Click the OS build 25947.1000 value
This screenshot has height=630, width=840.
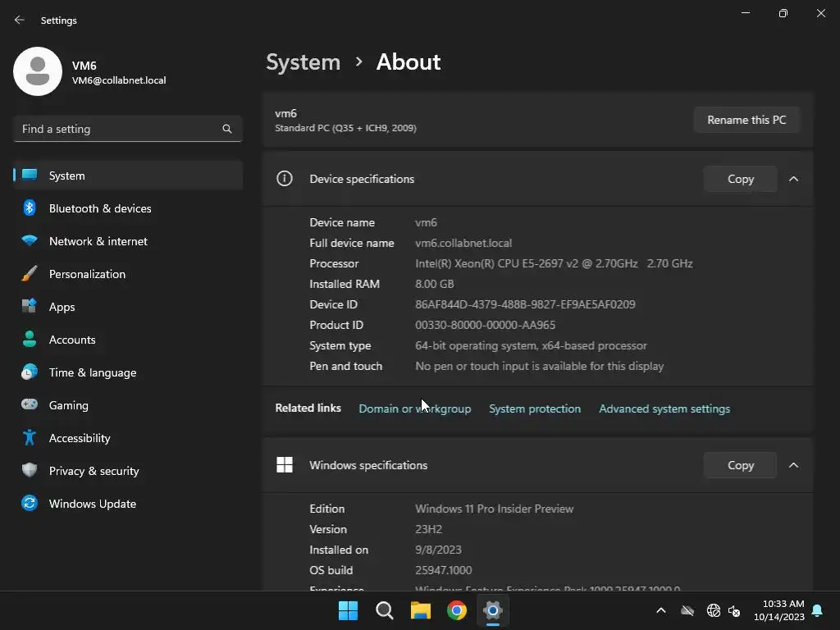tap(443, 570)
